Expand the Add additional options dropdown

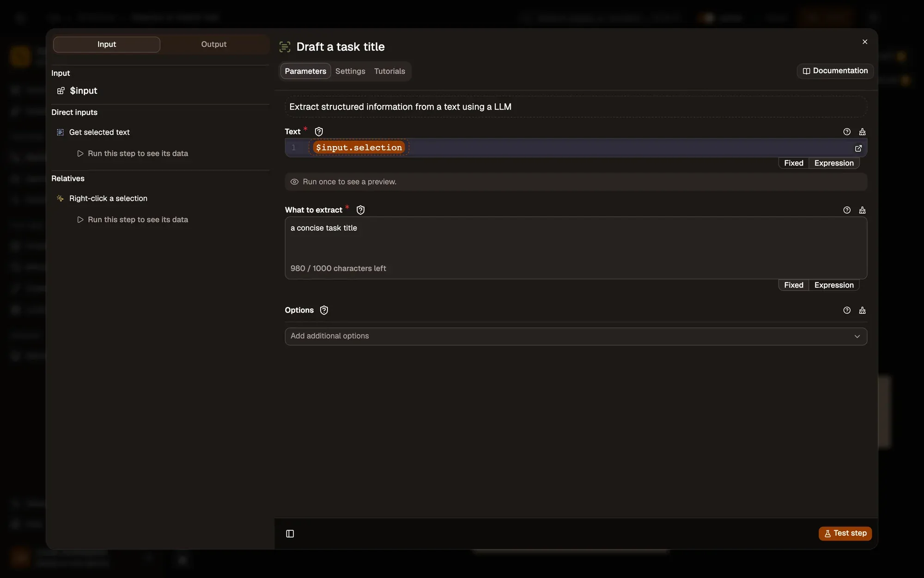point(576,336)
